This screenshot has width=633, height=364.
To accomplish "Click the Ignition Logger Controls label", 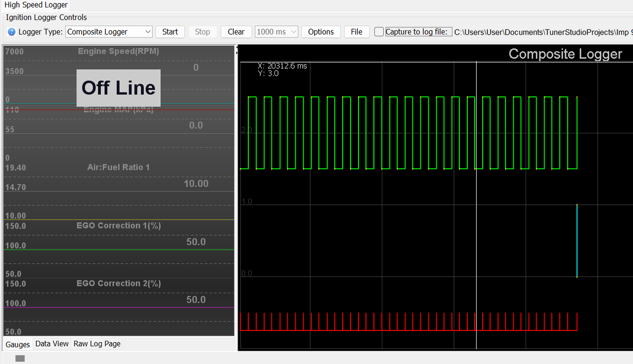I will 46,17.
